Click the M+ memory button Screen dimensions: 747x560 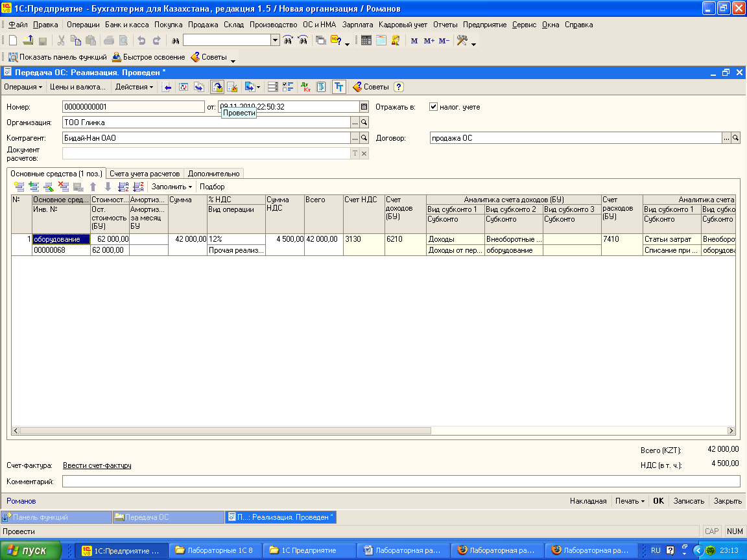tap(429, 41)
